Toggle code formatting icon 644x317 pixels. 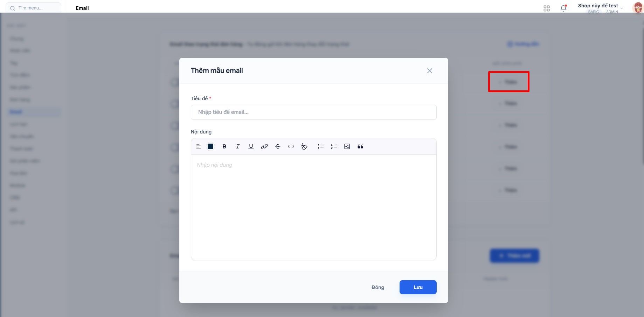pyautogui.click(x=291, y=146)
